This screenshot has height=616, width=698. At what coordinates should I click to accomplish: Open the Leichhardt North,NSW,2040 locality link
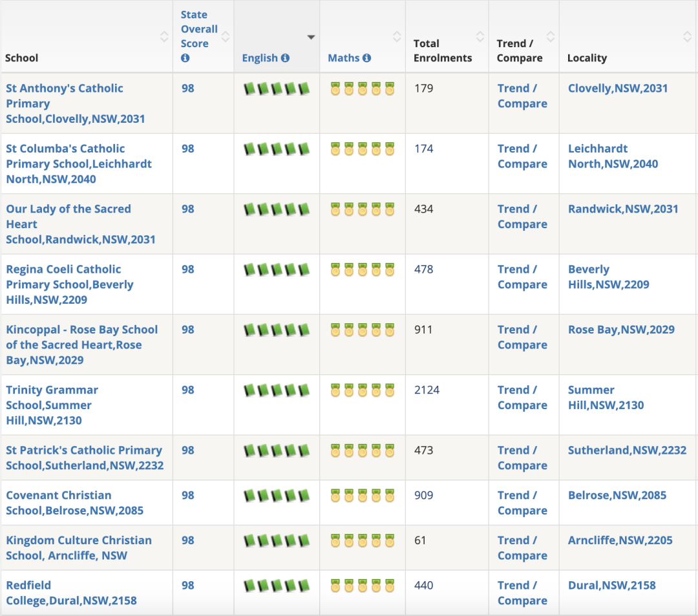pyautogui.click(x=613, y=156)
